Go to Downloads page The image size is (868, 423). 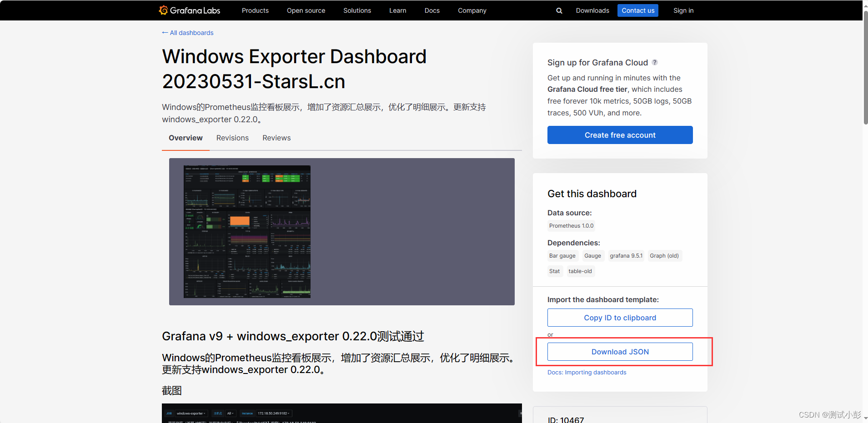click(592, 10)
